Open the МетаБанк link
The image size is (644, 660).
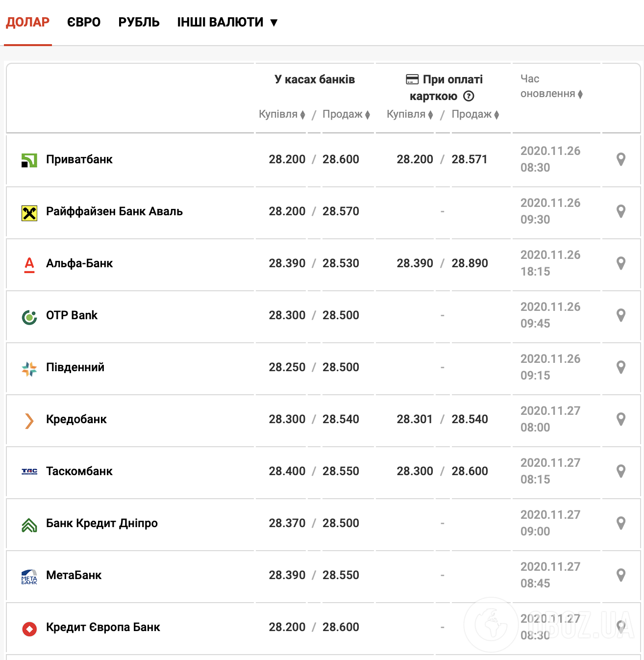coord(74,575)
